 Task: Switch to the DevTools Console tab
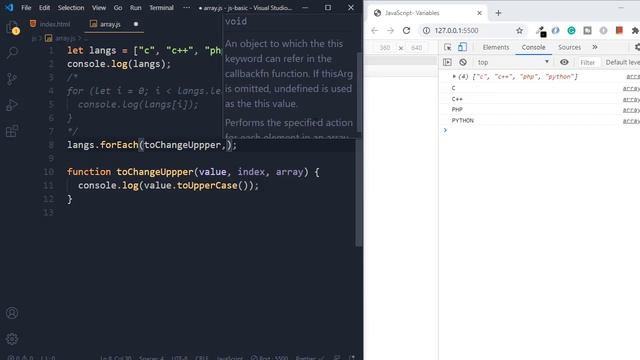[533, 47]
